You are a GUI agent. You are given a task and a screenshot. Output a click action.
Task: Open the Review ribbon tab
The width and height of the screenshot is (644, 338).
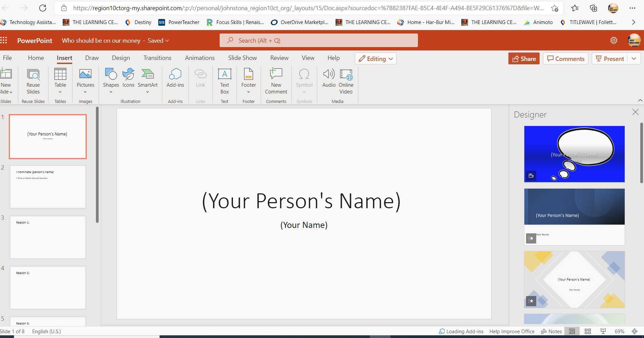(279, 58)
